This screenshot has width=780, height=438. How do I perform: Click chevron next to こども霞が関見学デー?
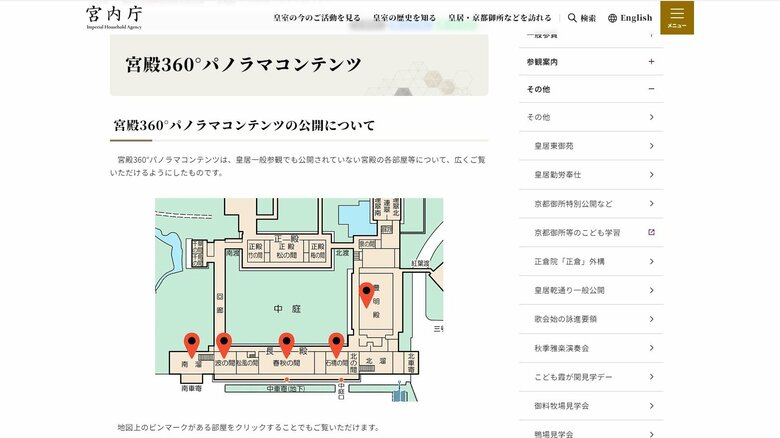652,377
